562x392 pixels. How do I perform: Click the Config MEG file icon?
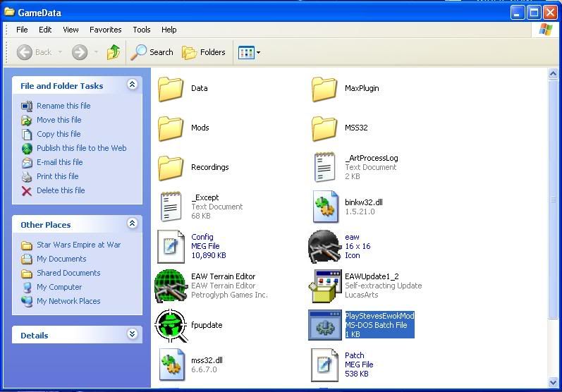pyautogui.click(x=171, y=246)
